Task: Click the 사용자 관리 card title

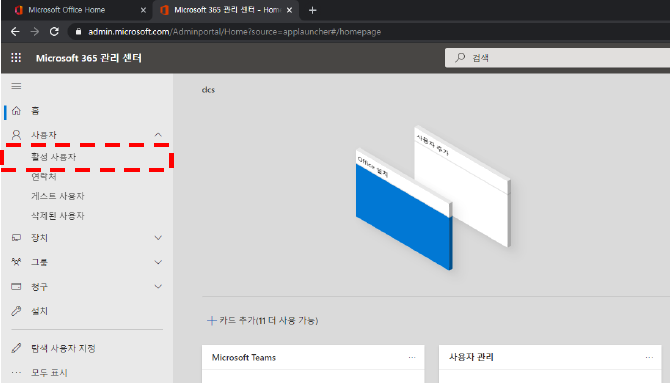Action: pos(471,357)
